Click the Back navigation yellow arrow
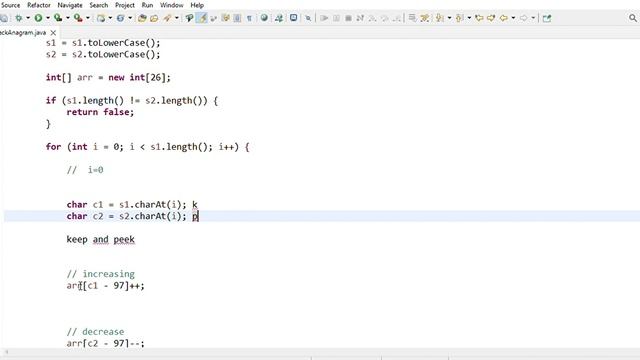640x360 pixels. [x=504, y=18]
